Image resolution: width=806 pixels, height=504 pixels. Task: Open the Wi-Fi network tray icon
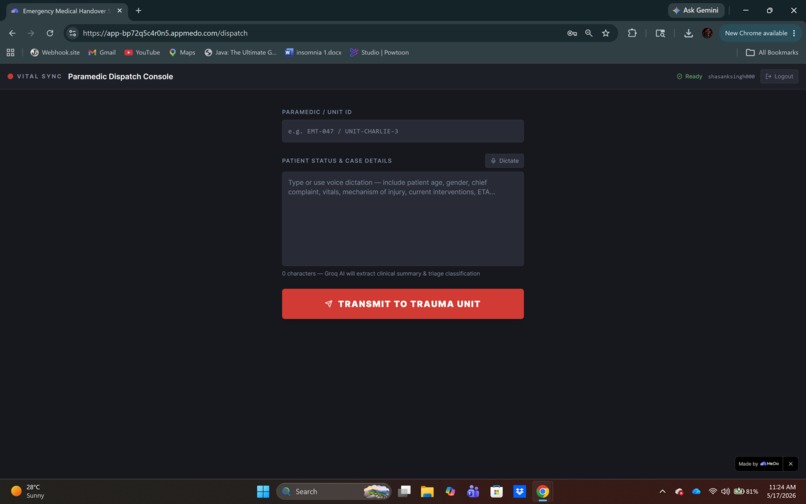(712, 492)
